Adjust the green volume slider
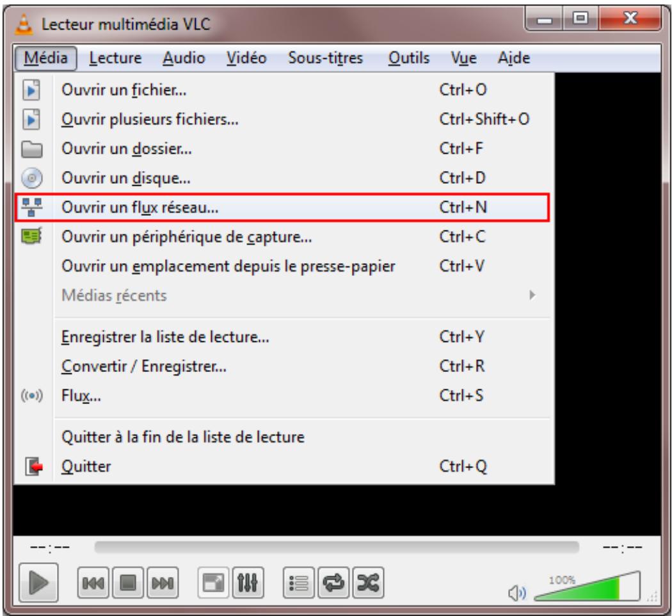This screenshot has width=672, height=616. point(587,585)
